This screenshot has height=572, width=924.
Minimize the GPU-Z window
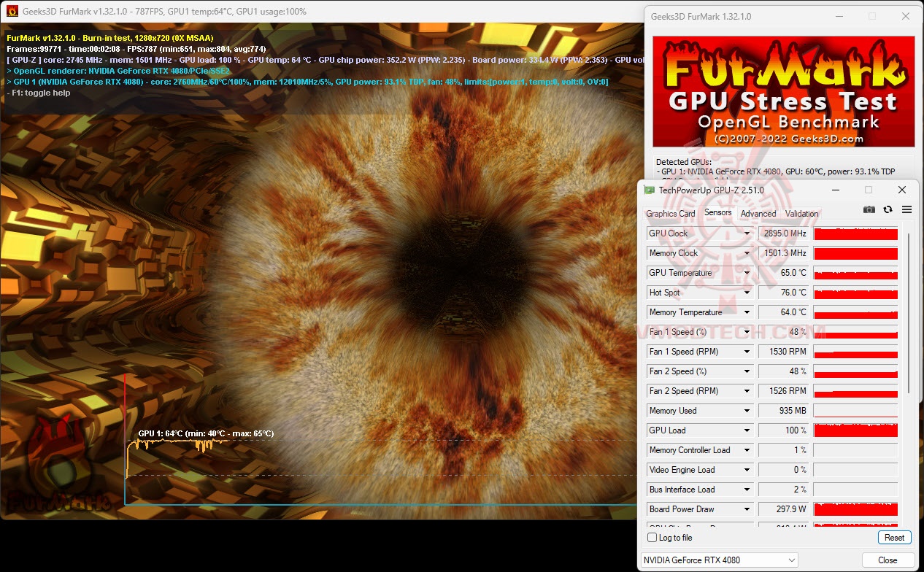click(x=835, y=190)
